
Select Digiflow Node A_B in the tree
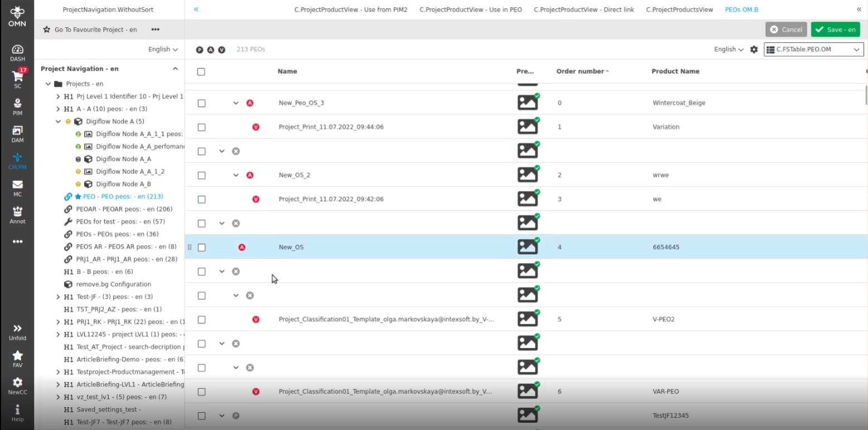coord(123,184)
